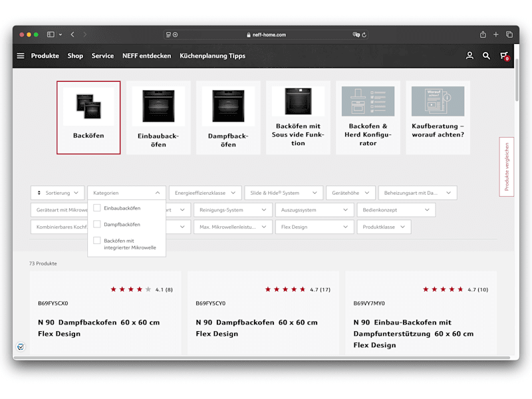Go back with the browser back arrow
532x399 pixels.
pyautogui.click(x=72, y=35)
